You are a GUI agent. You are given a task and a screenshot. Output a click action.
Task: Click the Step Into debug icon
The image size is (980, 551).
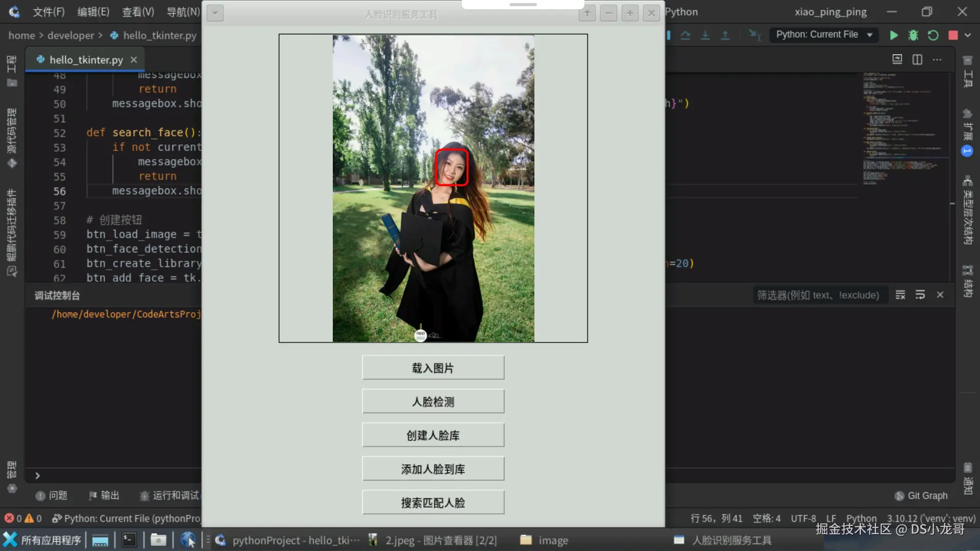pos(705,35)
